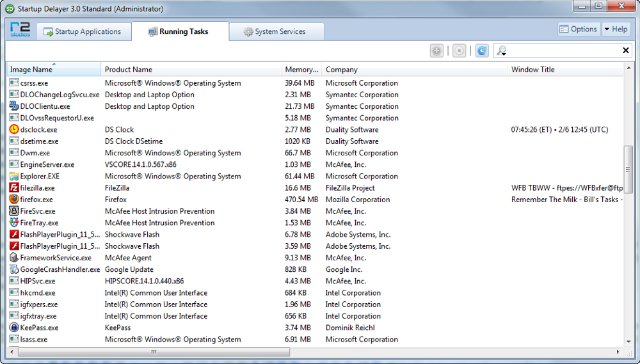
Task: Sort by Window Title column header
Action: pos(566,69)
